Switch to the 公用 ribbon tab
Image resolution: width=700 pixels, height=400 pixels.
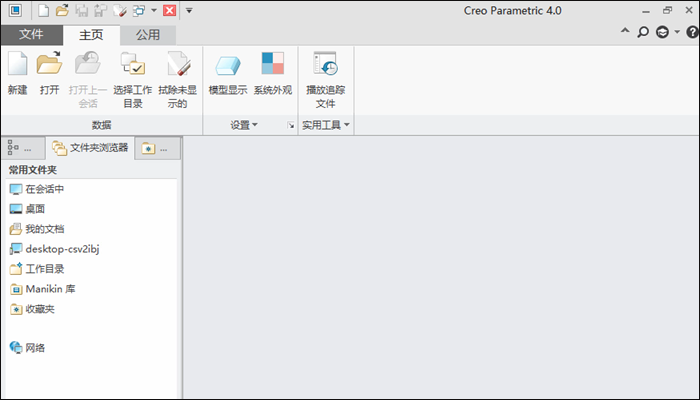148,35
